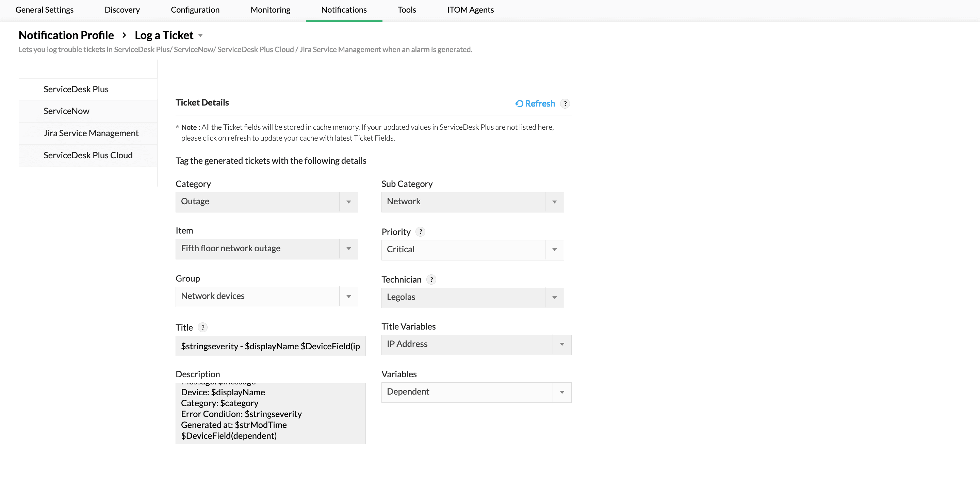Select Jira Service Management in the sidebar
The width and height of the screenshot is (980, 478).
click(91, 133)
